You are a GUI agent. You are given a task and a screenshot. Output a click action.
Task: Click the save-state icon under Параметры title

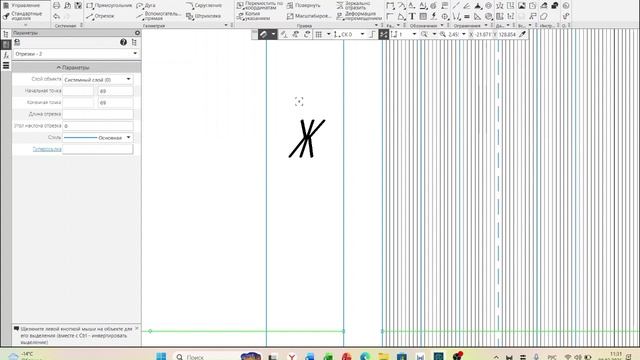pyautogui.click(x=17, y=42)
